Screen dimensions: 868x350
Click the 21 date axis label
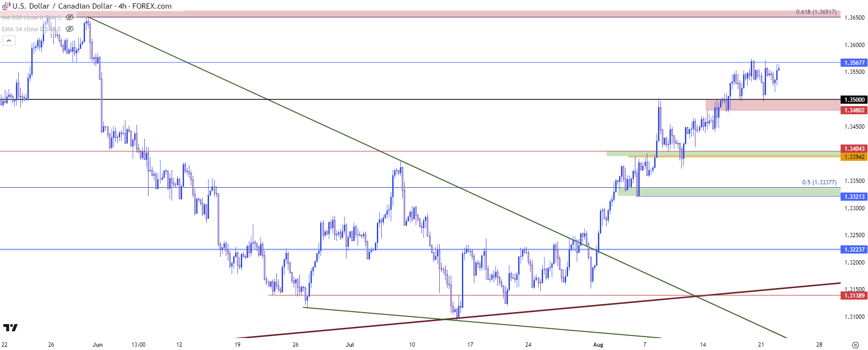point(761,345)
